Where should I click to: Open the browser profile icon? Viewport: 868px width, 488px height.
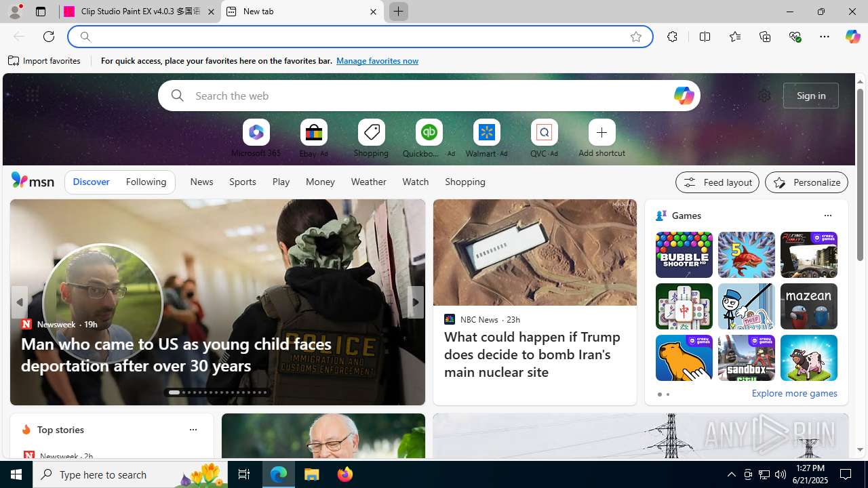pos(14,12)
